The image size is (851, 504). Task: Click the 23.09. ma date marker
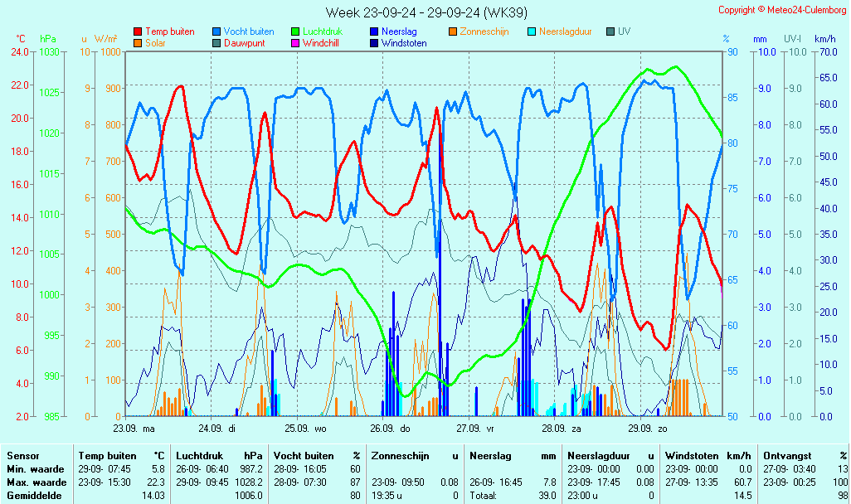click(x=134, y=429)
